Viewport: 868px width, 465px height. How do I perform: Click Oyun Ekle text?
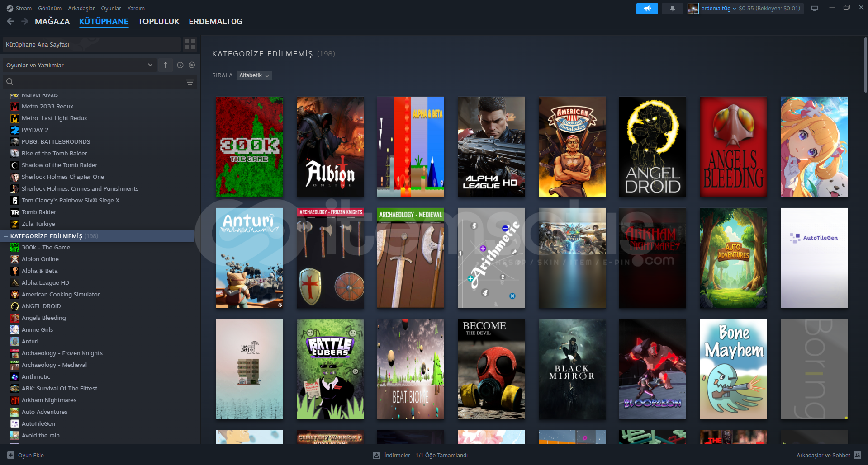tap(31, 455)
